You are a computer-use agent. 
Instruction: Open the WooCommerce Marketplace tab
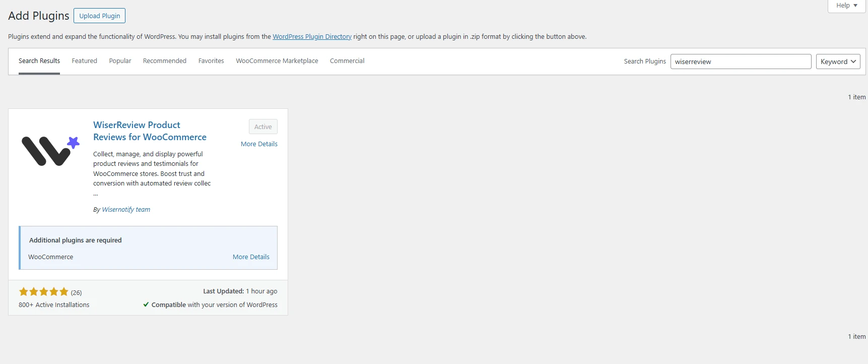pos(277,61)
